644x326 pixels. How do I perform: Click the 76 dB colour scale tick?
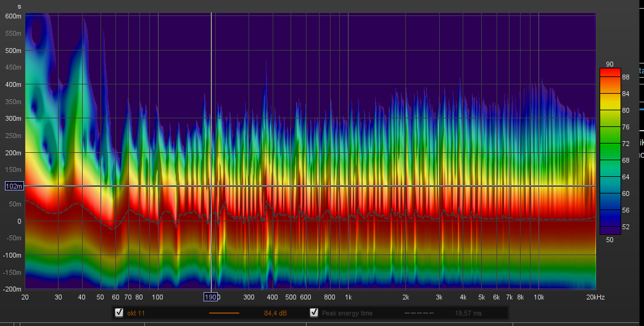pyautogui.click(x=625, y=127)
